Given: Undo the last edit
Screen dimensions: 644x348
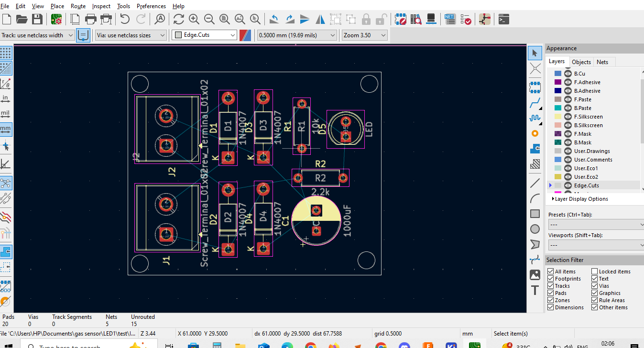Looking at the screenshot, I should point(125,19).
